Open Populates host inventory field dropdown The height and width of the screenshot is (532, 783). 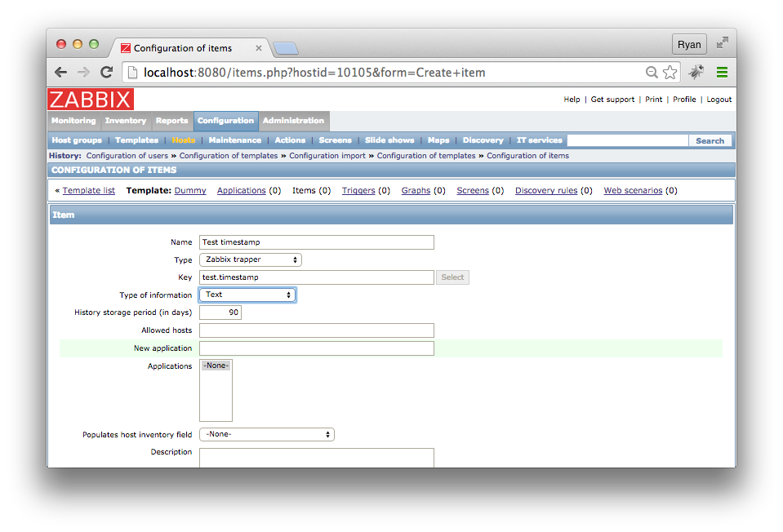267,434
